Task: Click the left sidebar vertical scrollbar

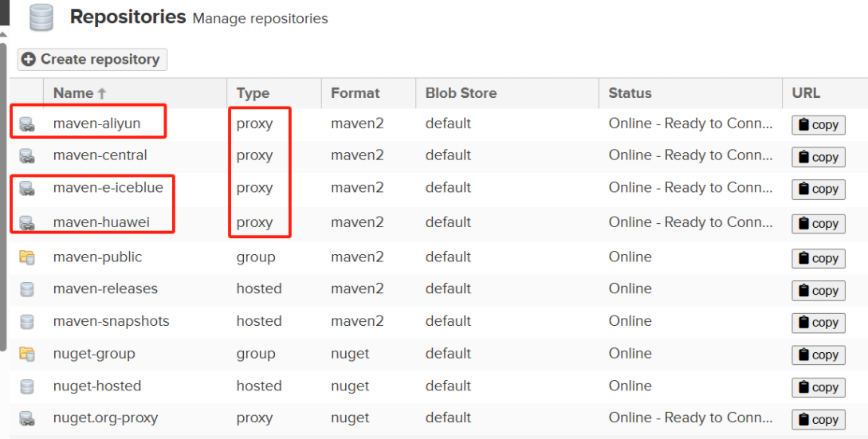Action: click(3, 197)
